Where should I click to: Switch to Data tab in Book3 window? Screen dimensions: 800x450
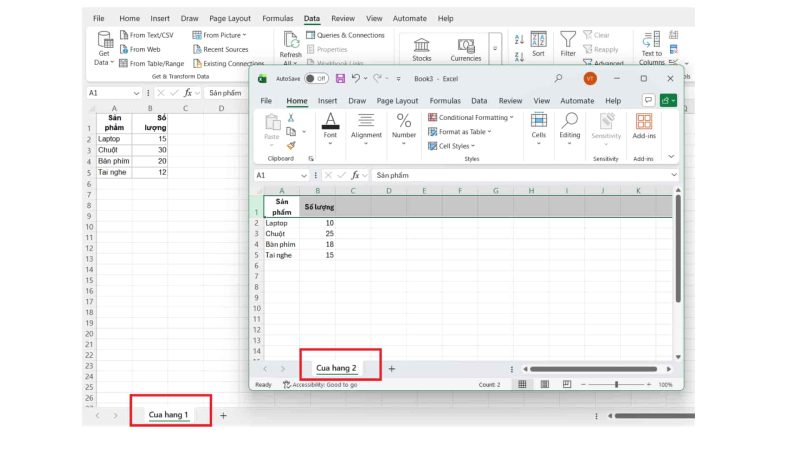[x=479, y=101]
